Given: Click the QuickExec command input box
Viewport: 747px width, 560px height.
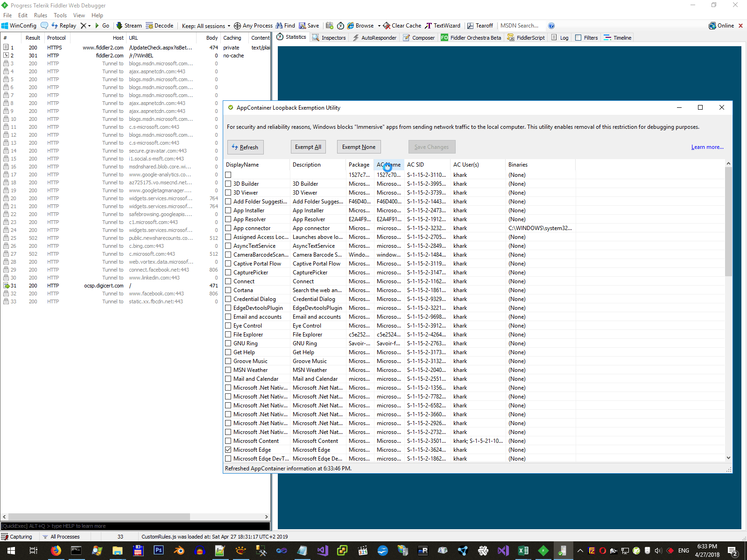Looking at the screenshot, I should (135, 526).
